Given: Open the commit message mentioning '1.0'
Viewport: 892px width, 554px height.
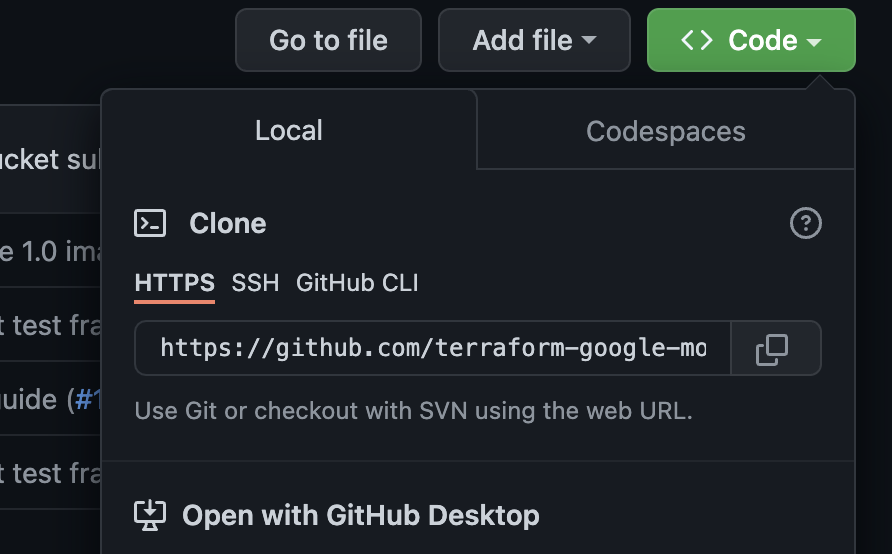Looking at the screenshot, I should (50, 251).
